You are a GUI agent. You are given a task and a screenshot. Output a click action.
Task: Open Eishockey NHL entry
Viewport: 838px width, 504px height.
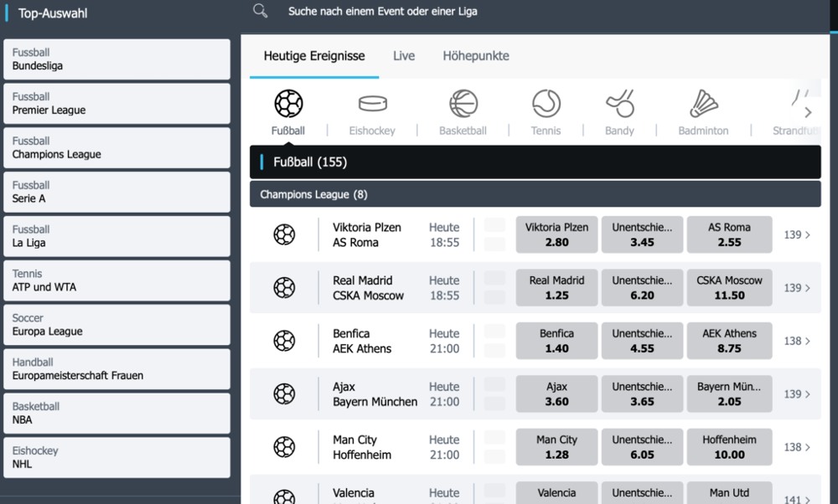[117, 458]
